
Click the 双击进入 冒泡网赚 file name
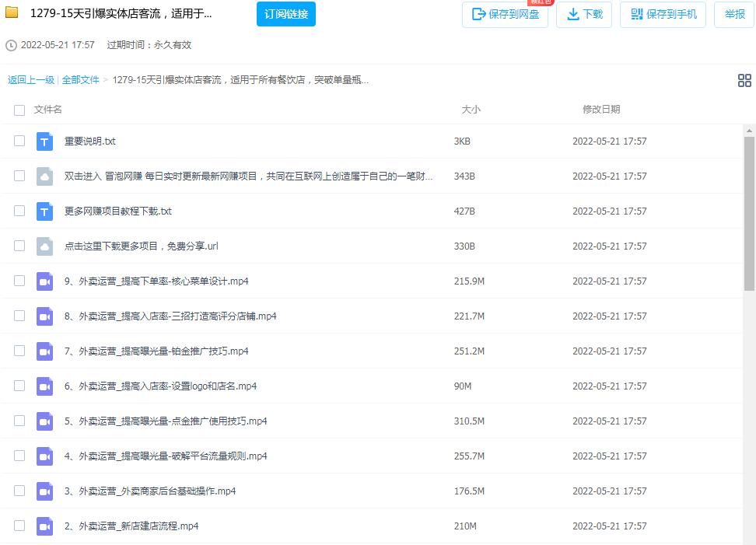click(248, 176)
